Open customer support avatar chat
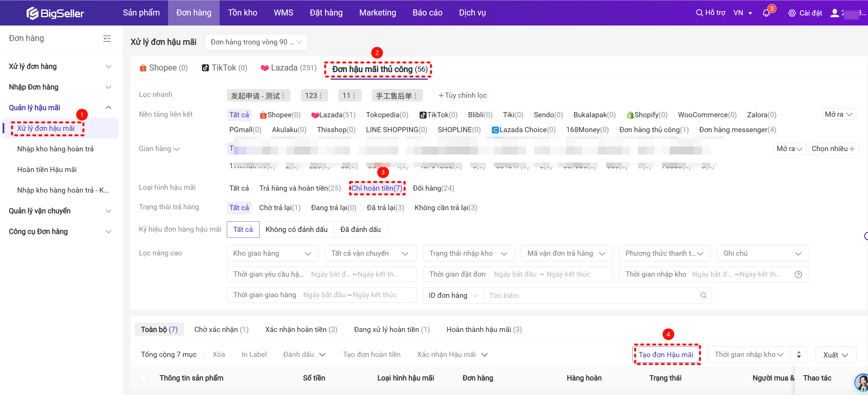 click(x=862, y=382)
